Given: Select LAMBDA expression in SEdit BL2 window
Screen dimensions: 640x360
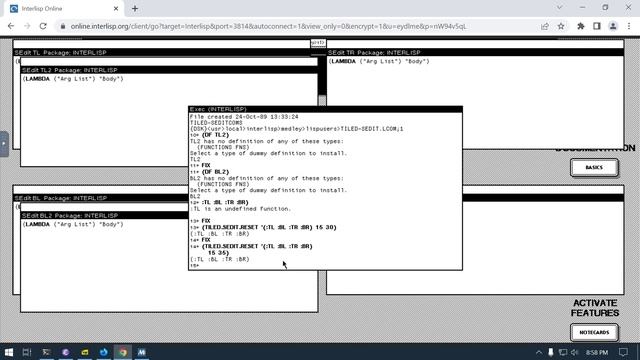Looking at the screenshot, I should click(73, 224).
